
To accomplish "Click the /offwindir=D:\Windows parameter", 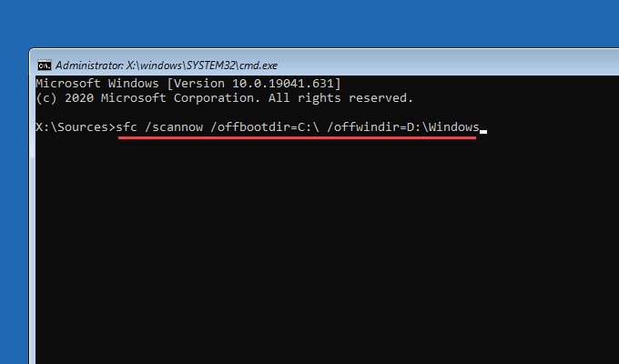I will [402, 127].
